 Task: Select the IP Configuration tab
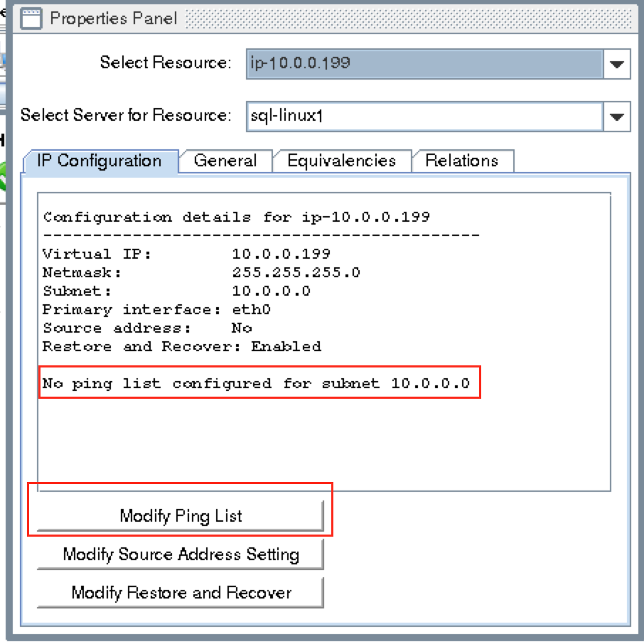[100, 161]
